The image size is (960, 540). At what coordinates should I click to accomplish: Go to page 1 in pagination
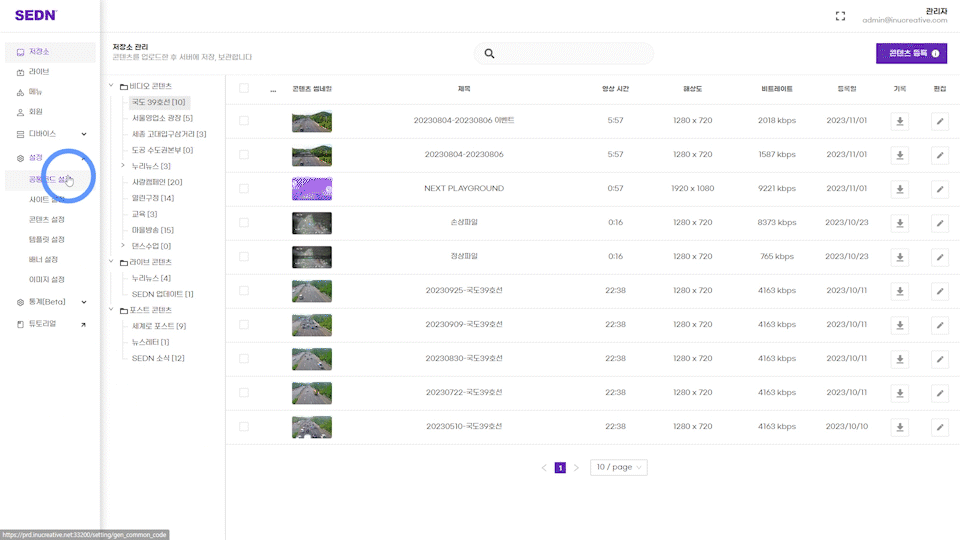click(x=560, y=468)
